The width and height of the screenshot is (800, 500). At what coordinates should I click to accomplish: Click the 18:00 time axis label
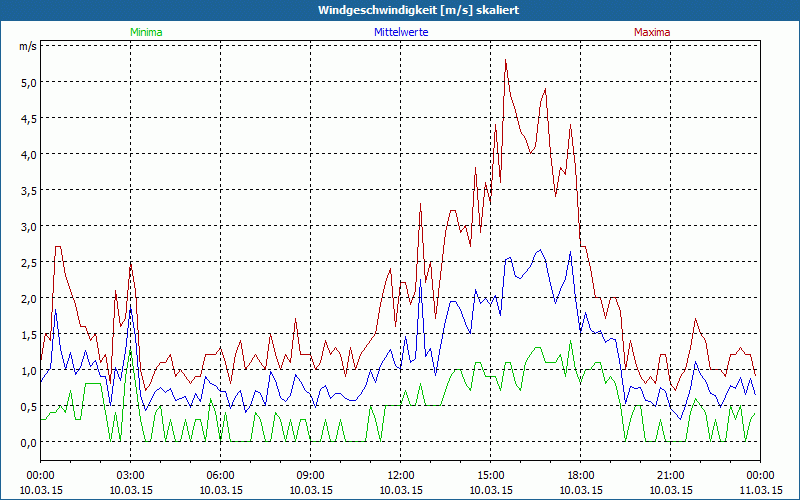point(581,476)
